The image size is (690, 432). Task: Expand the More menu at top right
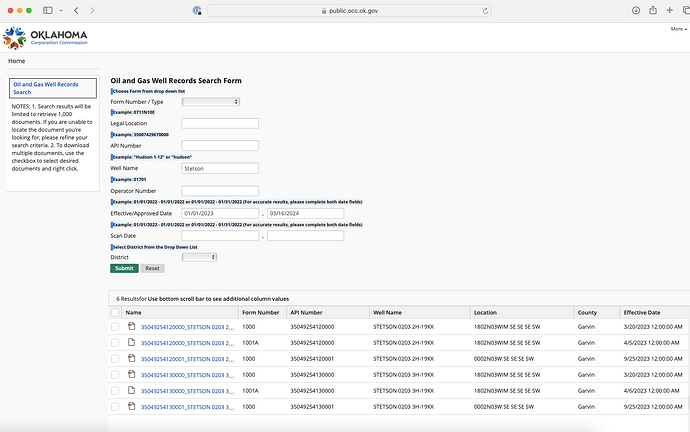coord(679,29)
